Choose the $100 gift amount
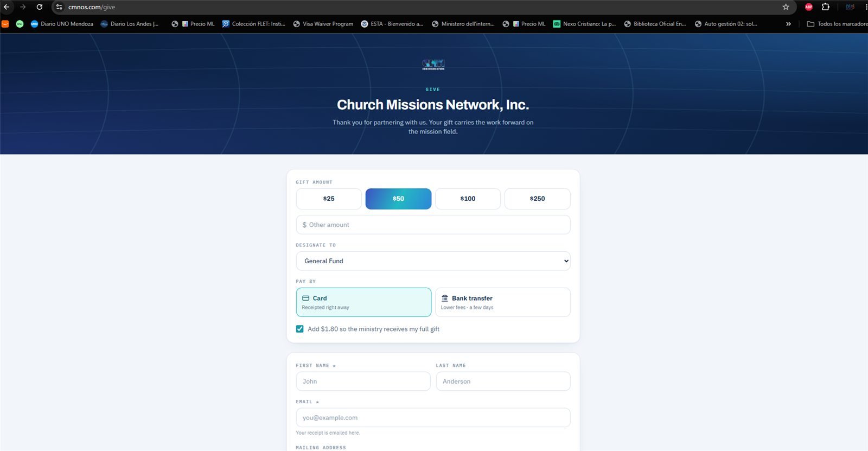868x451 pixels. (468, 199)
